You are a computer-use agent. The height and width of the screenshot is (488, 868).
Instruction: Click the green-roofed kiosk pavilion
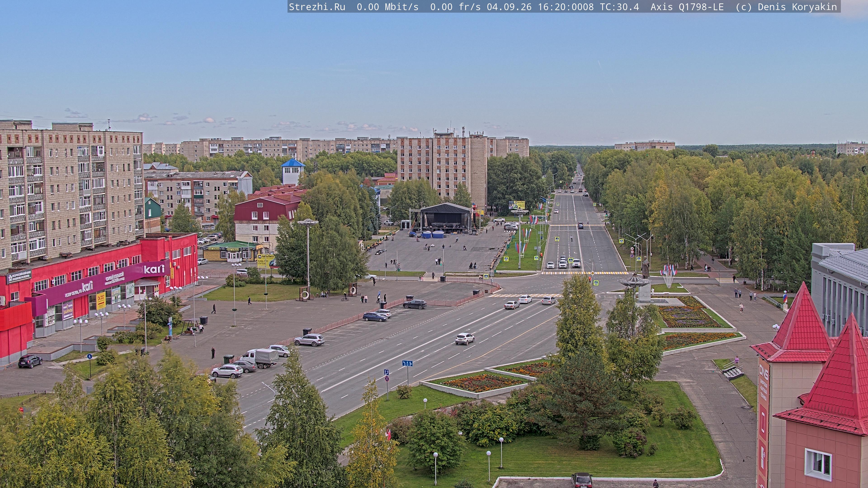point(233,251)
